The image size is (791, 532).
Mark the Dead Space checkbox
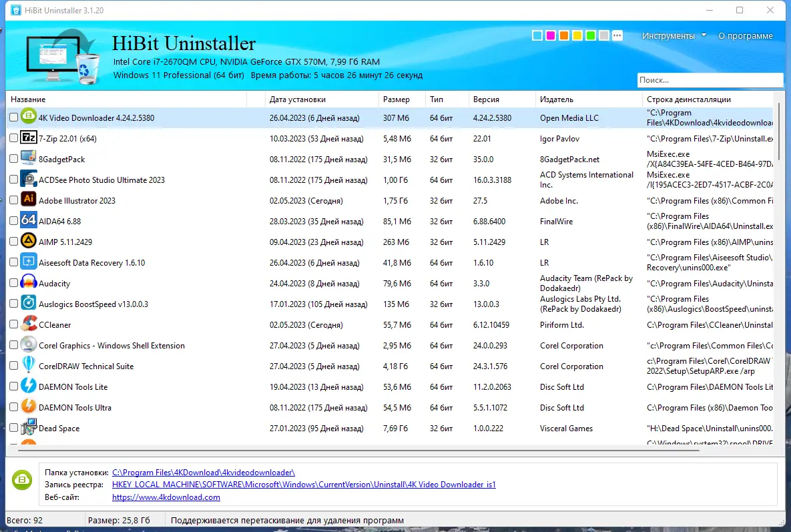(x=13, y=427)
